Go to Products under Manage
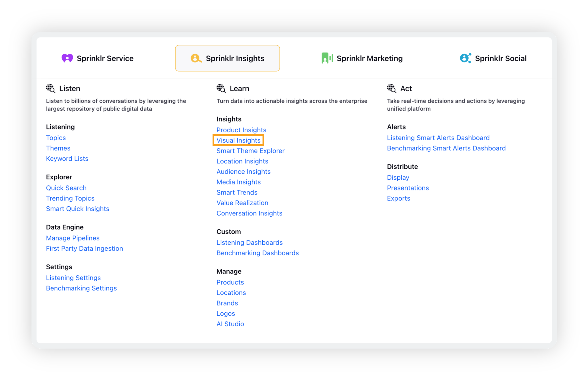 click(230, 282)
